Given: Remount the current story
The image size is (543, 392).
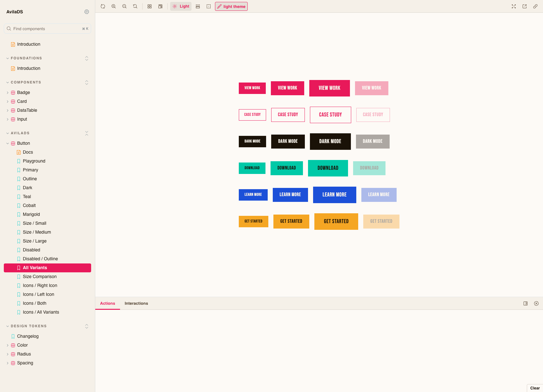Looking at the screenshot, I should [x=103, y=6].
